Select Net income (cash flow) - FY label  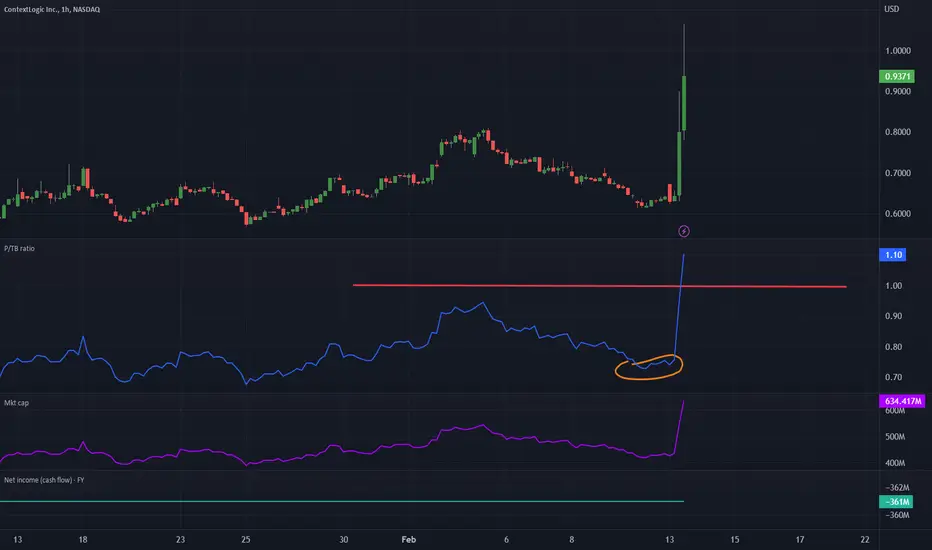(44, 480)
